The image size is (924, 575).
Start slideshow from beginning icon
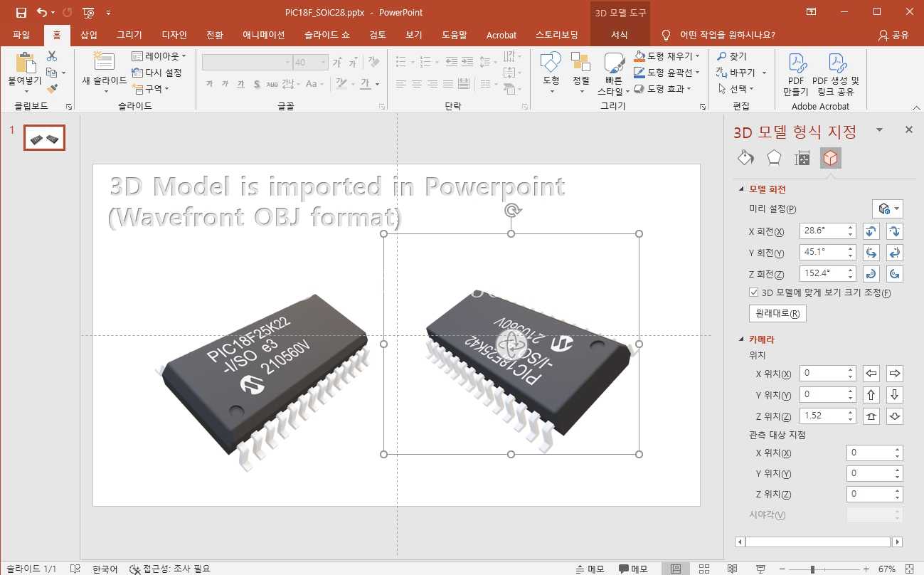pyautogui.click(x=88, y=13)
